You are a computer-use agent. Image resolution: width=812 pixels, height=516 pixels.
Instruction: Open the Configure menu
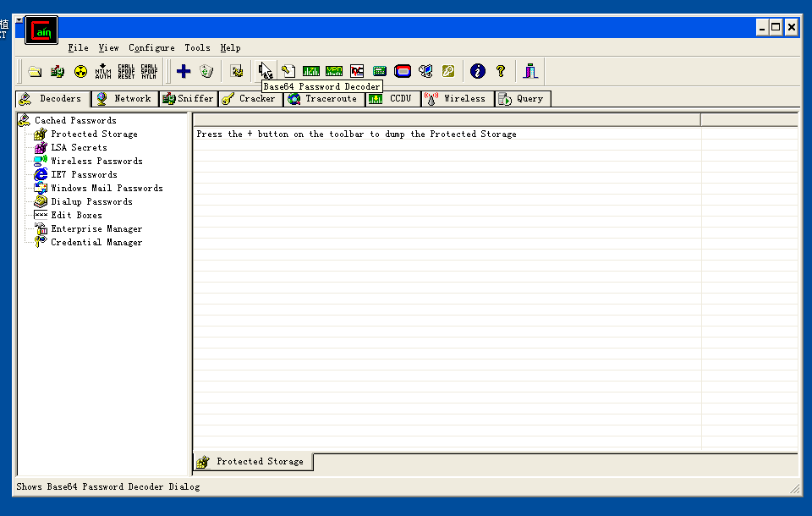point(151,47)
